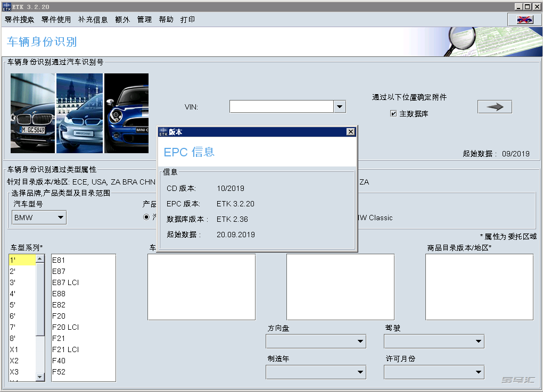Viewport: 543px width, 392px height.
Task: Click the empty 商品目录版本/地区 list box
Action: click(x=479, y=287)
